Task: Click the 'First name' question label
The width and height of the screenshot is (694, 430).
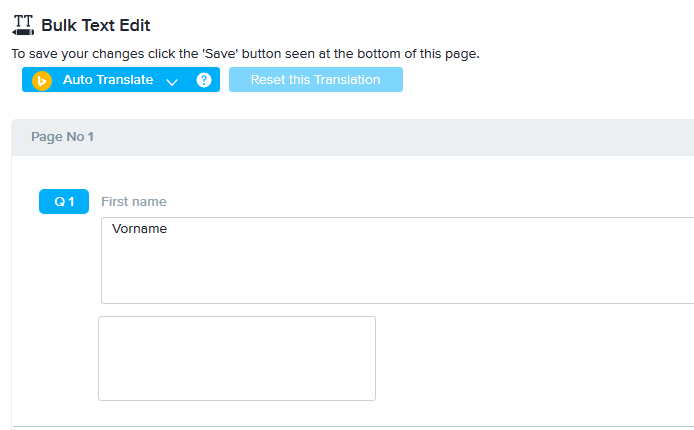Action: coord(134,202)
